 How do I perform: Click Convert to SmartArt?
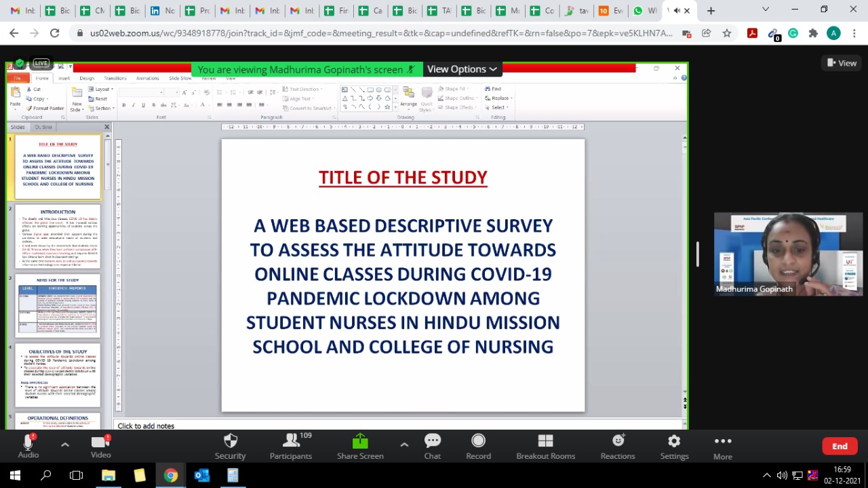coord(307,108)
